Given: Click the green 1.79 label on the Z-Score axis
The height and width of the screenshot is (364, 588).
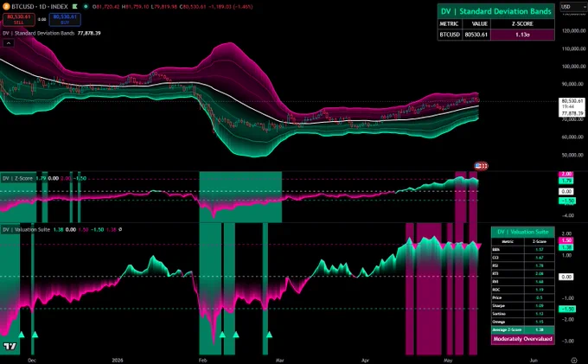Looking at the screenshot, I should (x=566, y=181).
